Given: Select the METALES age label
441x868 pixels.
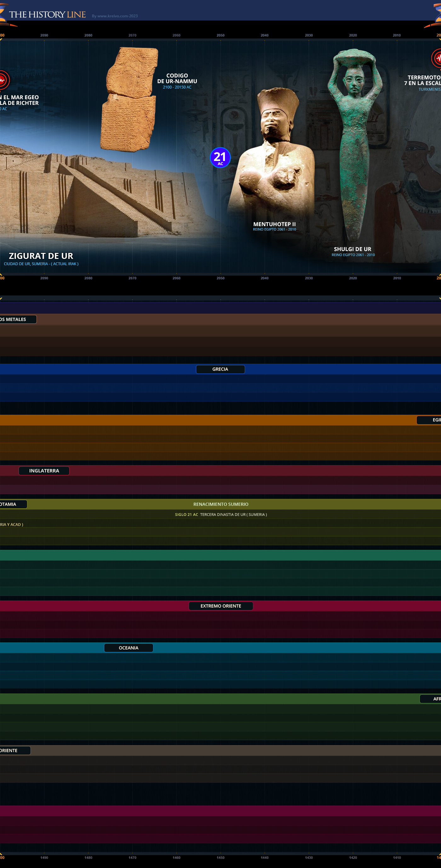Looking at the screenshot, I should point(18,319).
